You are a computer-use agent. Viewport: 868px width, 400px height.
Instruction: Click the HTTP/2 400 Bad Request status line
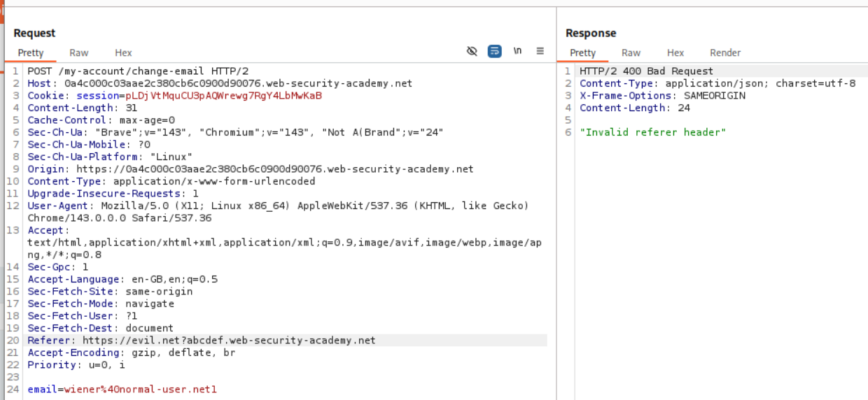(x=646, y=71)
